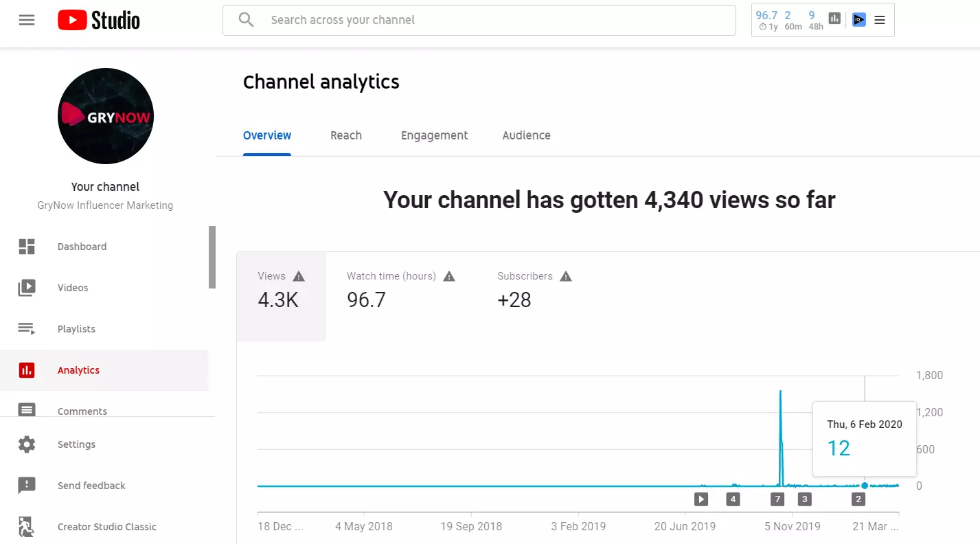The width and height of the screenshot is (980, 544).
Task: Open the vidIQ toolbar hamburger menu
Action: click(880, 20)
